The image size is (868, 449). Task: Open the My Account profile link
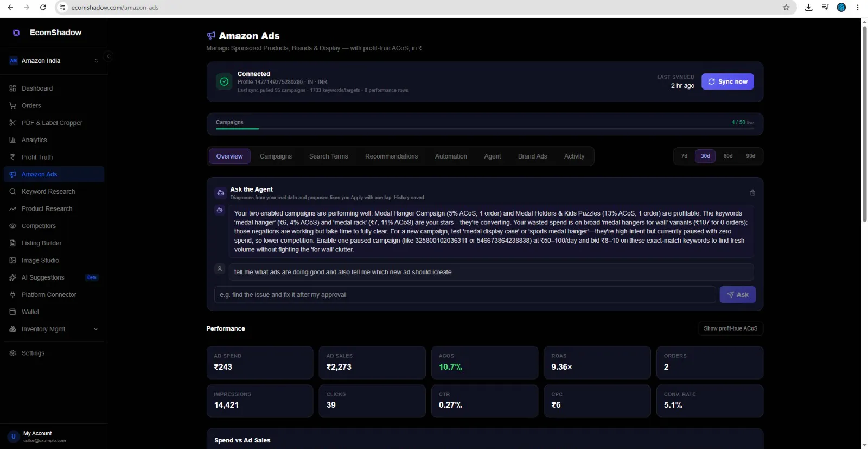pyautogui.click(x=54, y=437)
